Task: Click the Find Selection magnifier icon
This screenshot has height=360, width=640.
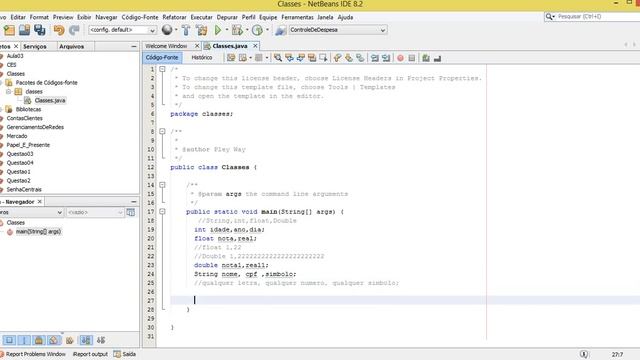Action: 278,58
